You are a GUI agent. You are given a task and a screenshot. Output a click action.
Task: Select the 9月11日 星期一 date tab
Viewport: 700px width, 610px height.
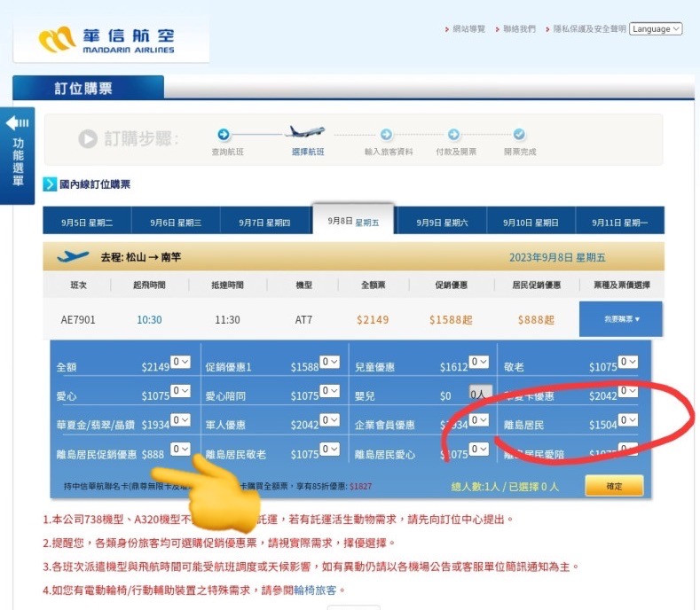[x=619, y=223]
